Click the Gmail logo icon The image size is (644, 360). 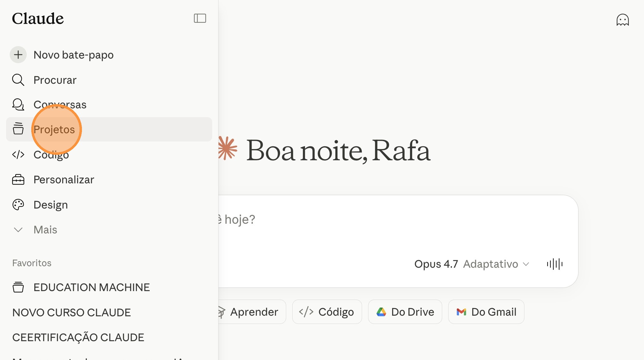[461, 312]
